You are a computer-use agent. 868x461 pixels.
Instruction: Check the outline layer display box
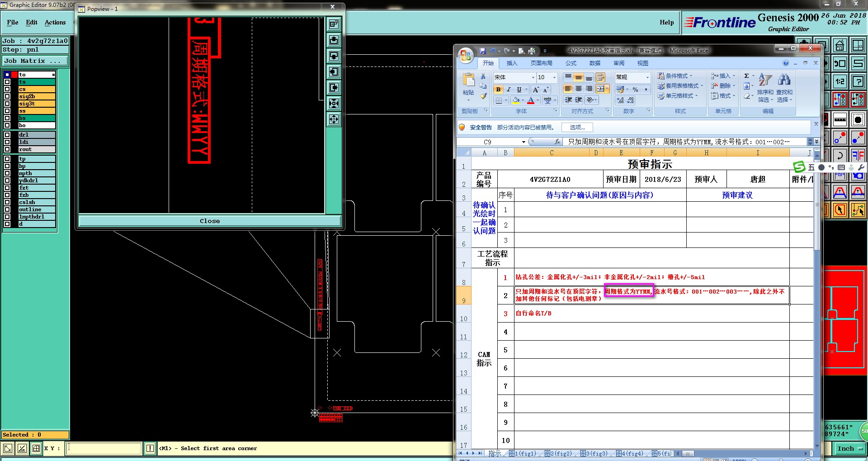click(x=7, y=209)
